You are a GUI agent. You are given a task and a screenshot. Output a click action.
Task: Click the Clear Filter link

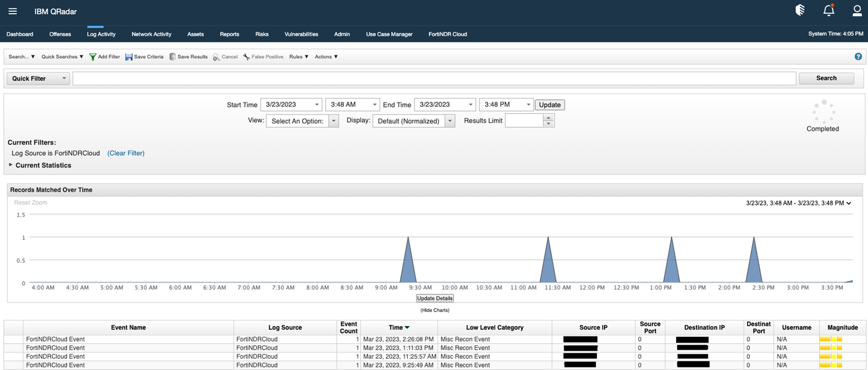(126, 153)
